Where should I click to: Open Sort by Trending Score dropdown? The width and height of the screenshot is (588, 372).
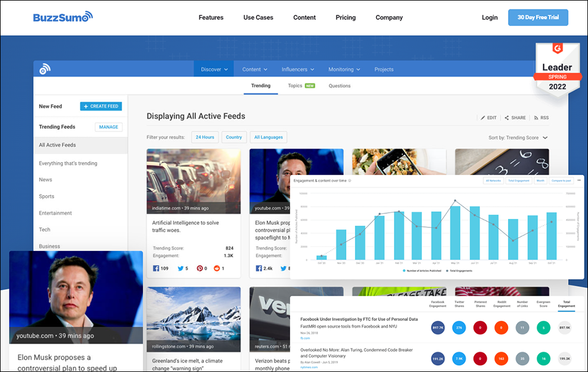[518, 138]
